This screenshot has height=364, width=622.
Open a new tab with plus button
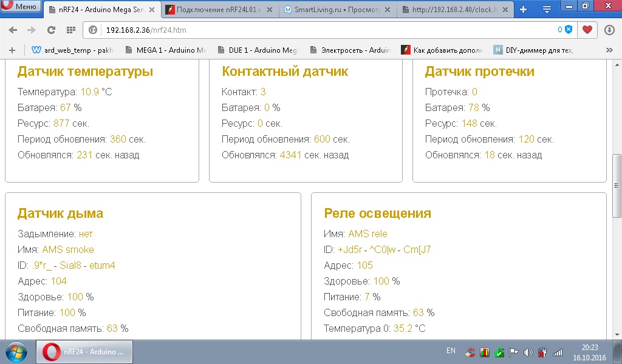(523, 9)
